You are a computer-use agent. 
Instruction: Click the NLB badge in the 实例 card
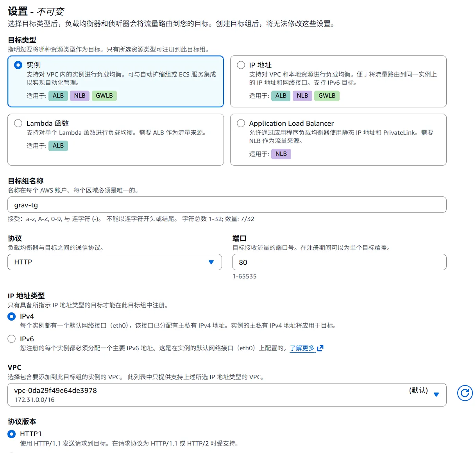pyautogui.click(x=79, y=95)
